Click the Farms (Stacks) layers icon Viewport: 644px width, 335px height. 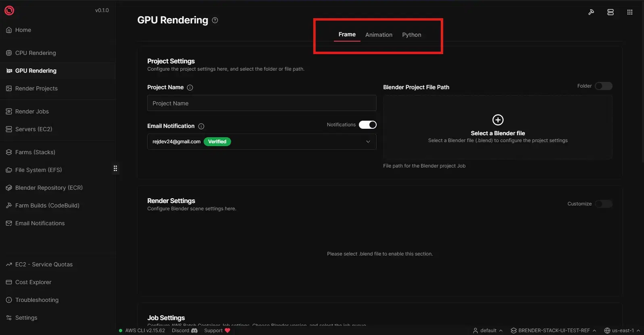click(x=9, y=152)
